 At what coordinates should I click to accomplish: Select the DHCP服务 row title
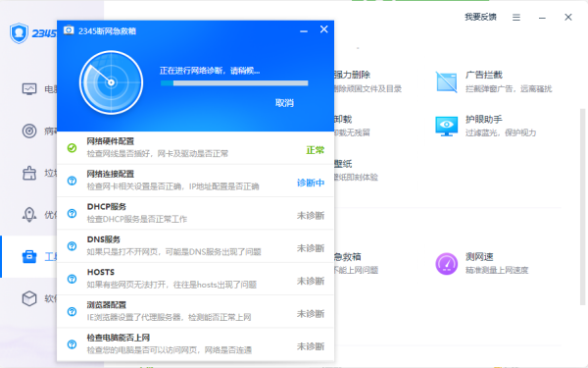pos(107,206)
